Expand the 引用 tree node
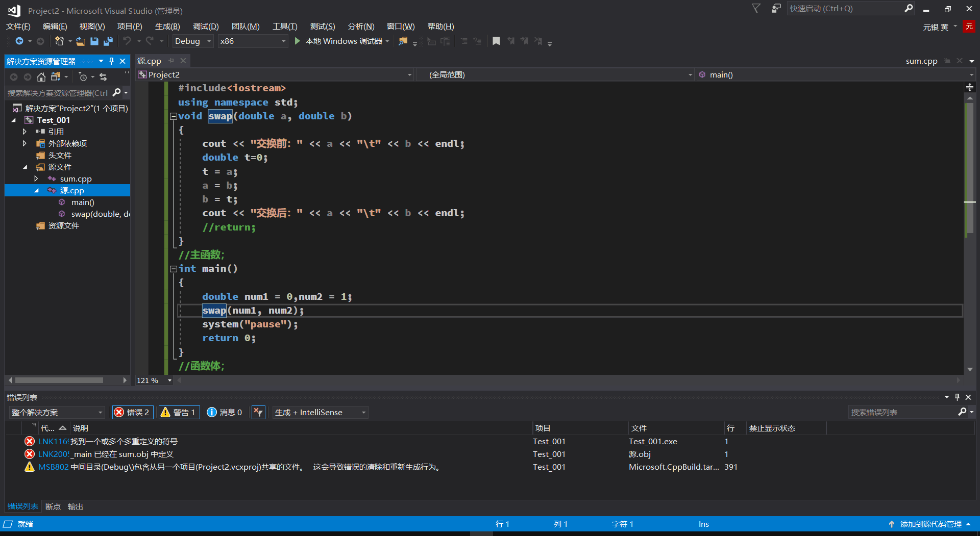 [24, 132]
